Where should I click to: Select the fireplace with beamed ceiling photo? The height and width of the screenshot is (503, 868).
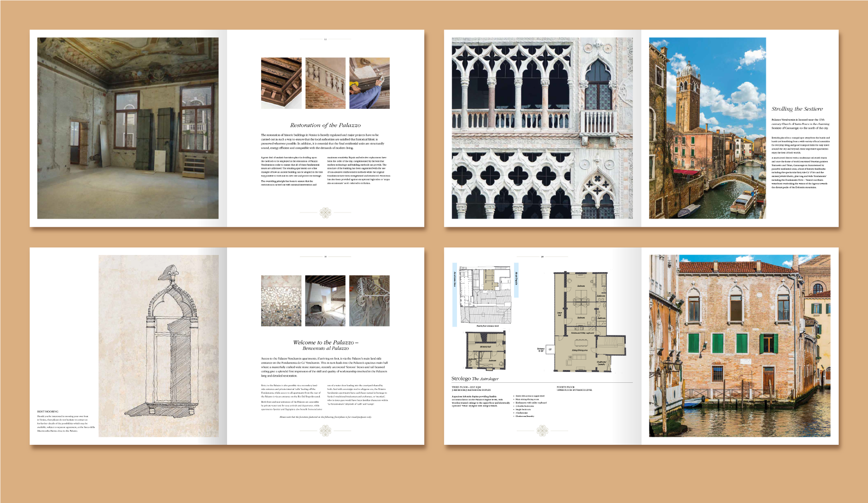point(325,301)
